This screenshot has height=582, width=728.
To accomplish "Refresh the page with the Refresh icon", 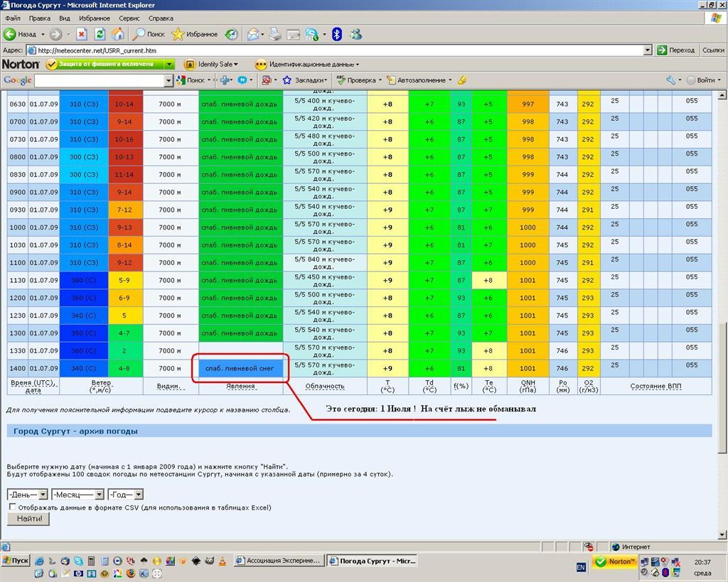I will 100,33.
